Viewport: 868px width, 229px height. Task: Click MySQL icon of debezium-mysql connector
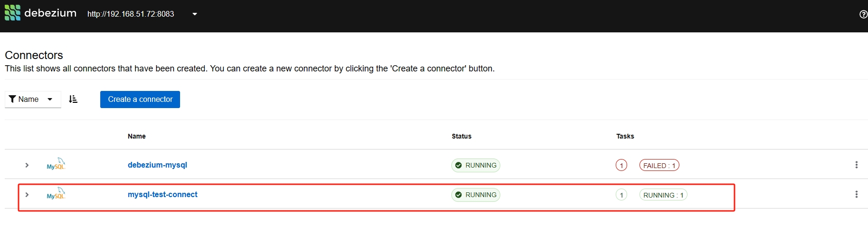(x=56, y=164)
